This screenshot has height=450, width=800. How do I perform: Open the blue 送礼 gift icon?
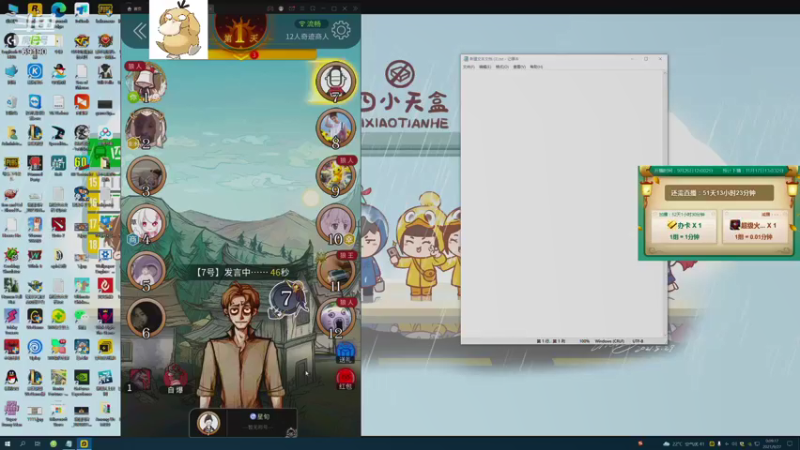(x=345, y=353)
